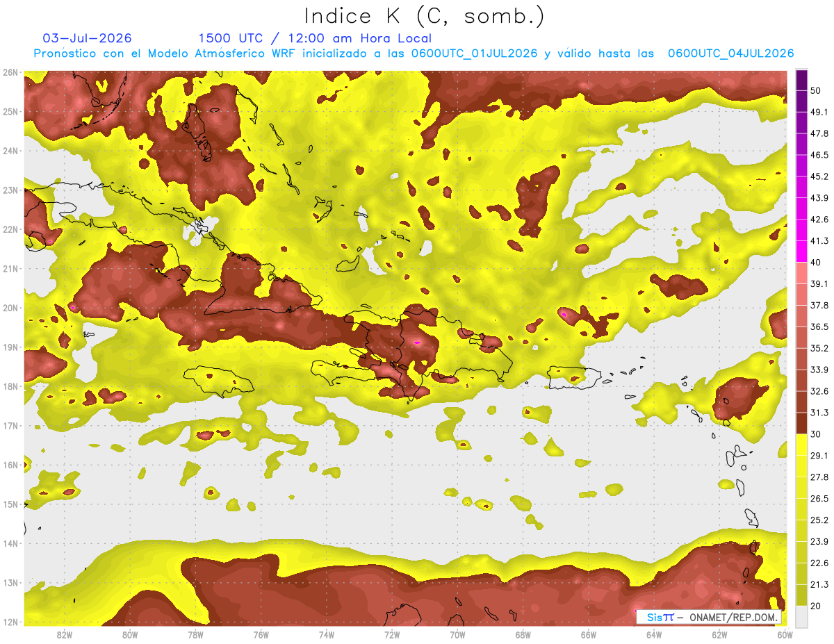
Task: Click the colorbar value "35.2"
Action: click(819, 348)
